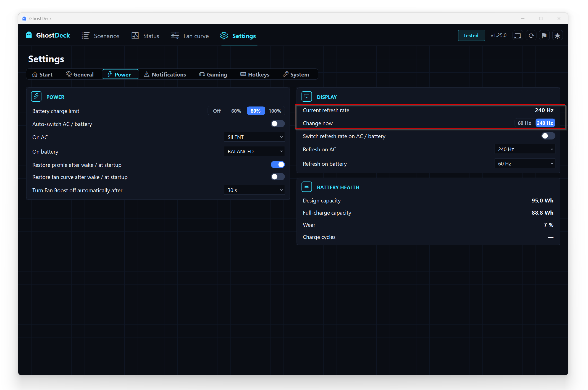Click the Battery Health section icon
Image resolution: width=588 pixels, height=390 pixels.
coord(307,187)
